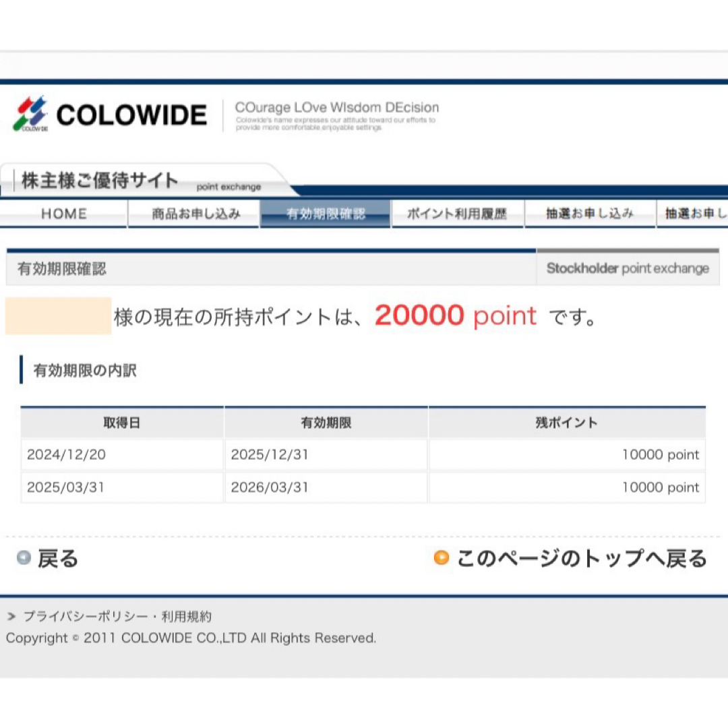This screenshot has width=728, height=728.
Task: Click the small point exchange caption
Action: (x=229, y=187)
